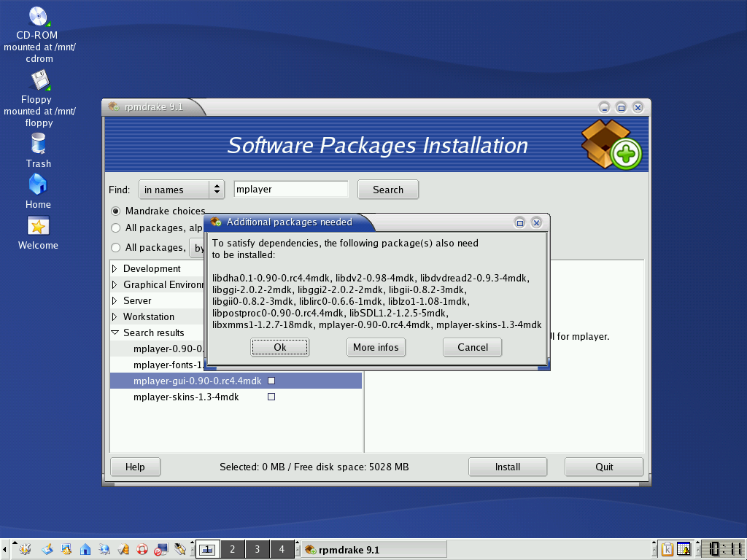Click applet handle arrow before clock
The width and height of the screenshot is (747, 560).
[698, 542]
